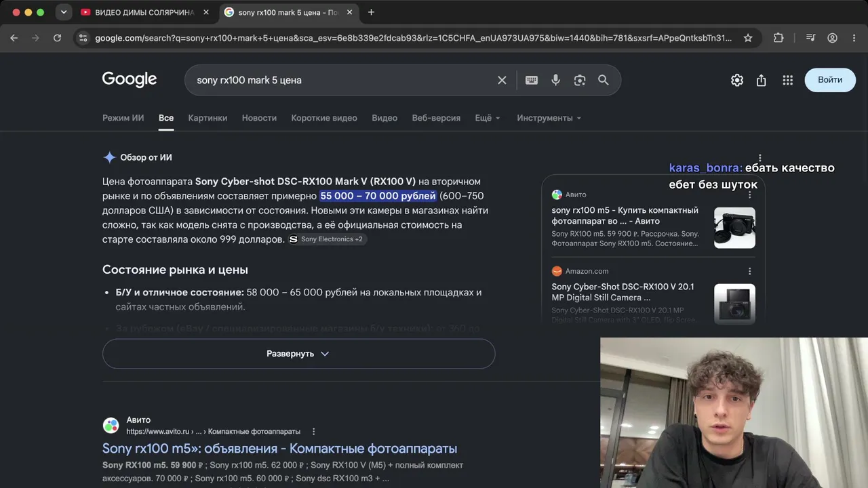Expand the Ещё filter dropdown
Screen dimensions: 868x488
[488, 118]
